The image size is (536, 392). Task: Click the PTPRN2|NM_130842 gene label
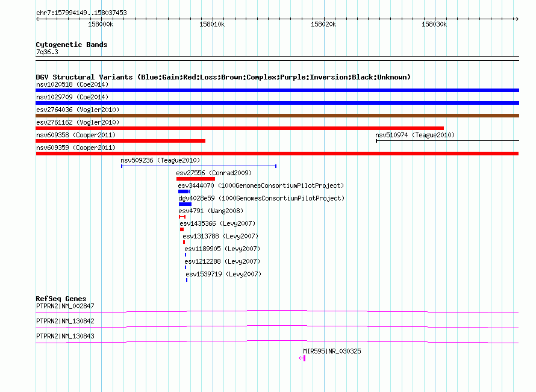pyautogui.click(x=65, y=321)
